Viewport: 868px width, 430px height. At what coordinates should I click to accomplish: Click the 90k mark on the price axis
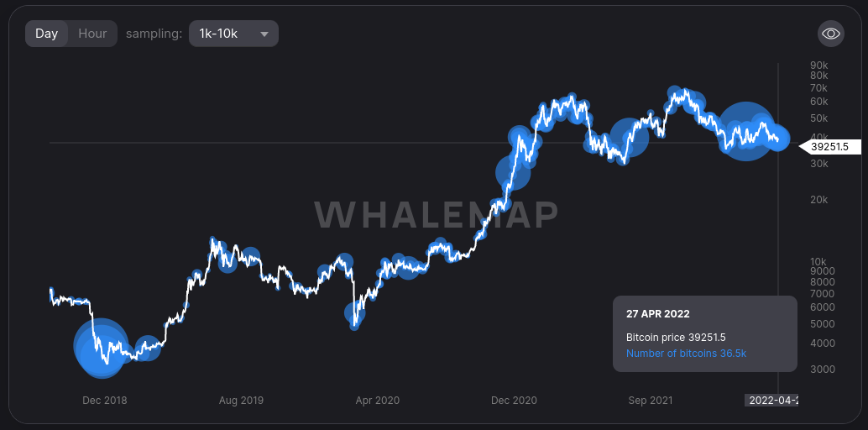click(x=818, y=66)
